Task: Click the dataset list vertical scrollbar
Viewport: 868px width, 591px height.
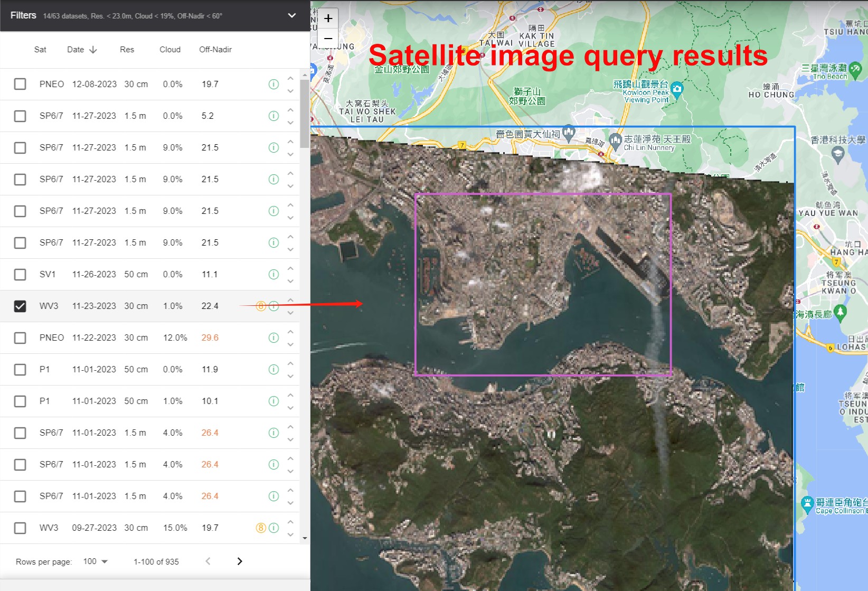Action: [x=305, y=114]
